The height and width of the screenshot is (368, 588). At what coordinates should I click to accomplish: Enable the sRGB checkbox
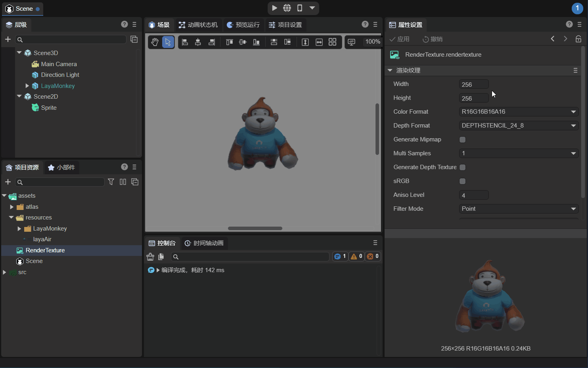point(462,181)
